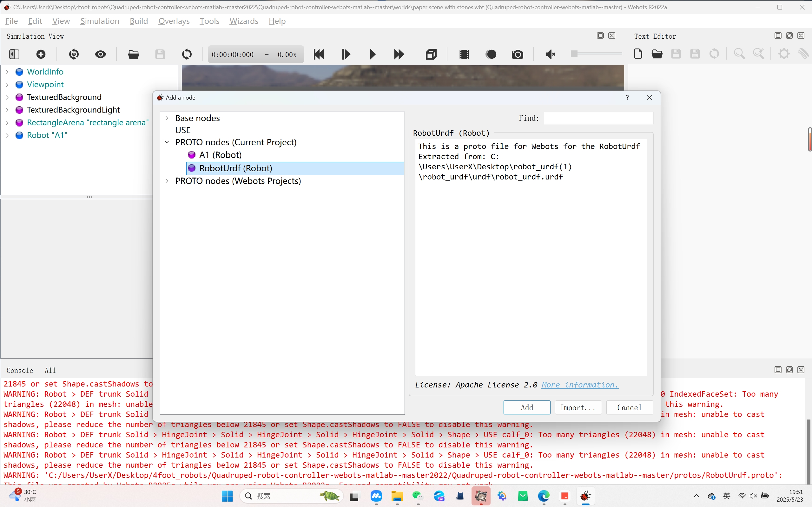Click the reset simulation rewind button

tap(319, 54)
